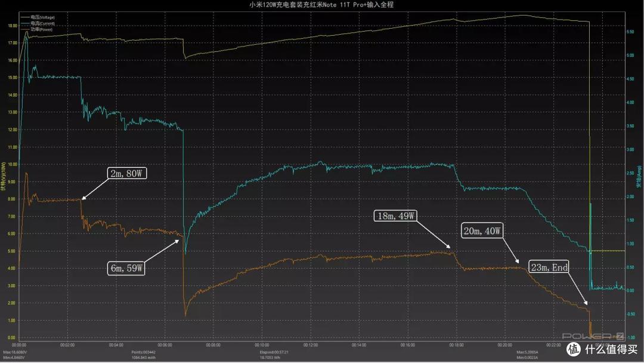Screen dimensions: 644x363
Task: Select the 1084.843 mAh capacity reading
Action: (x=143, y=358)
